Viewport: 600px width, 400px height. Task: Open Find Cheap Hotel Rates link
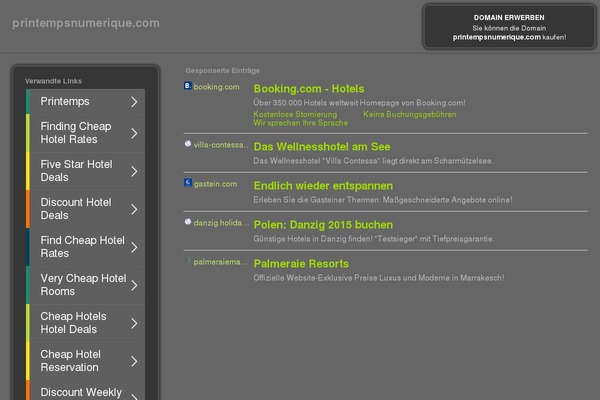pos(85,247)
